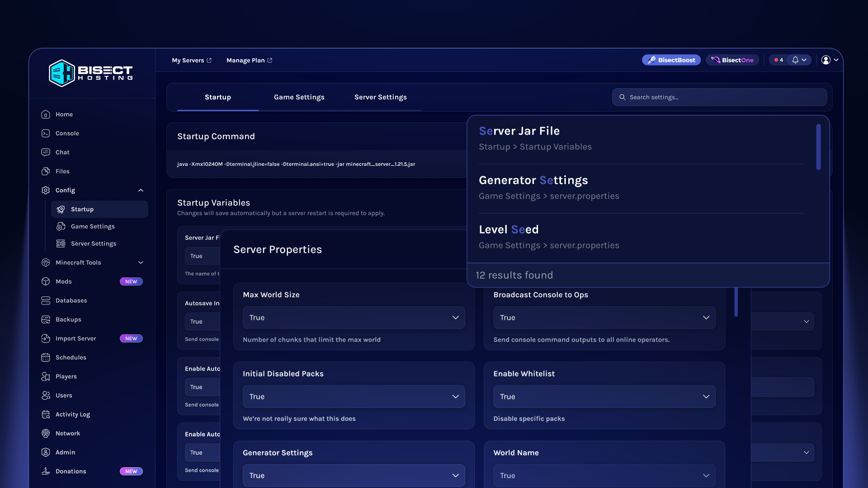Click the startup command text line
The width and height of the screenshot is (868, 488).
[x=296, y=164]
